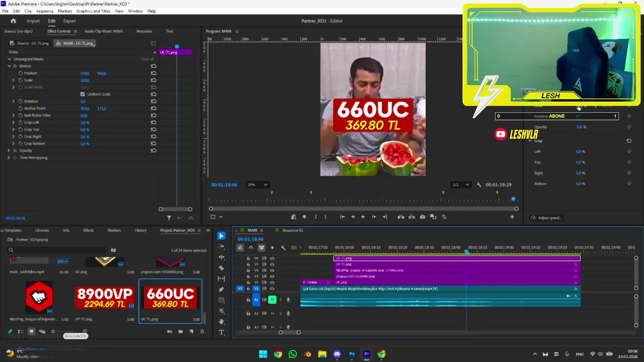Viewport: 644px width, 362px height.
Task: Open the Effects panel tab
Action: (88, 230)
